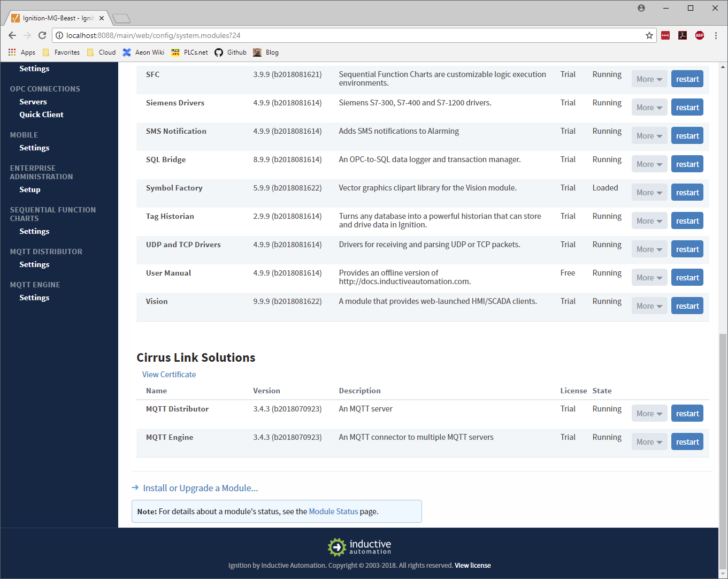
Task: Open View Certificate for Cirrus Link Solutions
Action: (169, 375)
